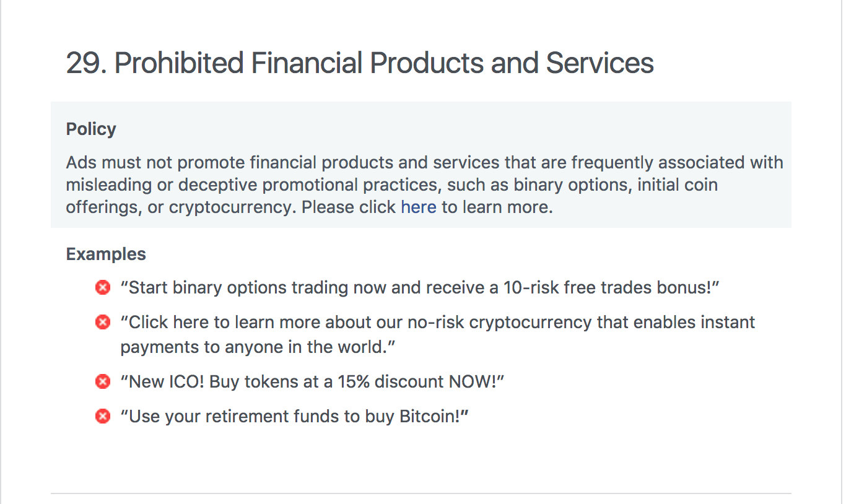Open the "here" link to learn more
This screenshot has height=504, width=846.
click(419, 207)
